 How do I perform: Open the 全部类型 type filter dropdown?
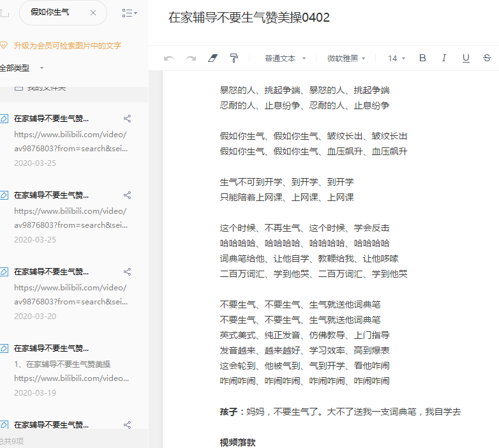pyautogui.click(x=22, y=68)
